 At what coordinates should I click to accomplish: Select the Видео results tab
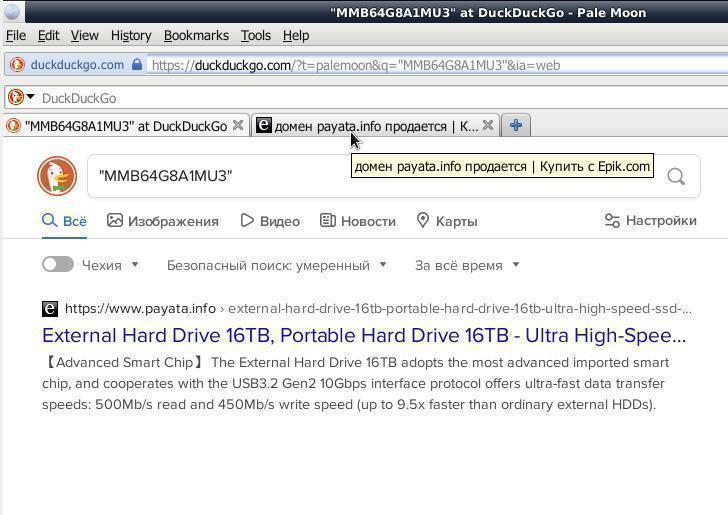pos(270,221)
